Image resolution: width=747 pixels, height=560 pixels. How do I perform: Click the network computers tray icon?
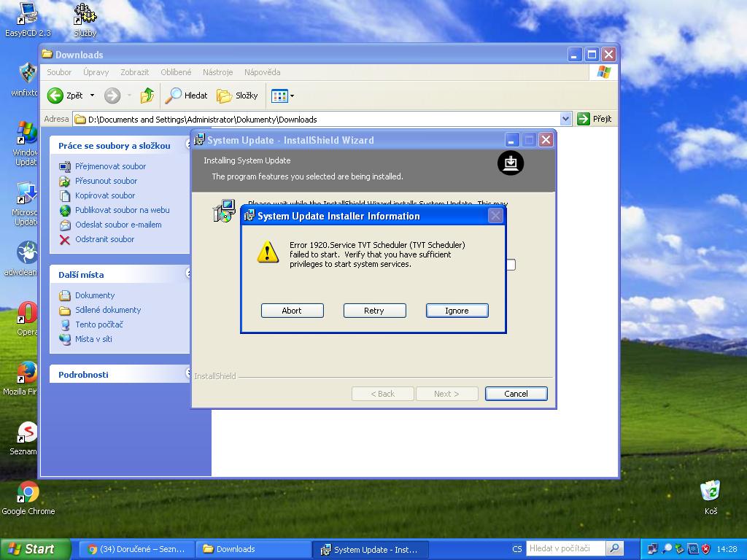point(652,549)
